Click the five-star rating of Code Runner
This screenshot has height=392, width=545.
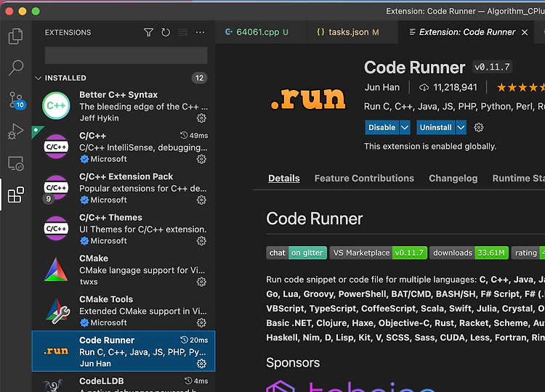(521, 87)
